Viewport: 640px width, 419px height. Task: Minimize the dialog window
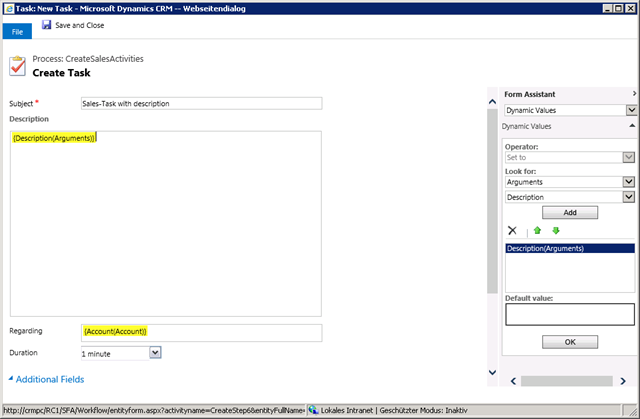(x=607, y=8)
